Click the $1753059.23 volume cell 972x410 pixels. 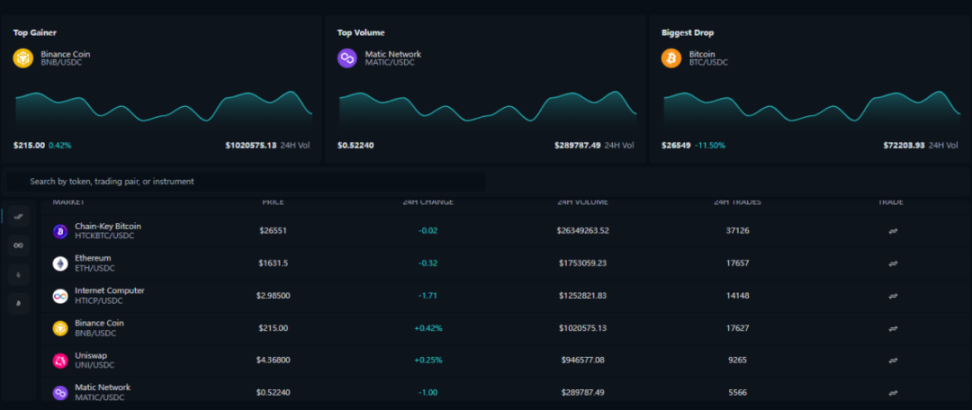tap(583, 263)
